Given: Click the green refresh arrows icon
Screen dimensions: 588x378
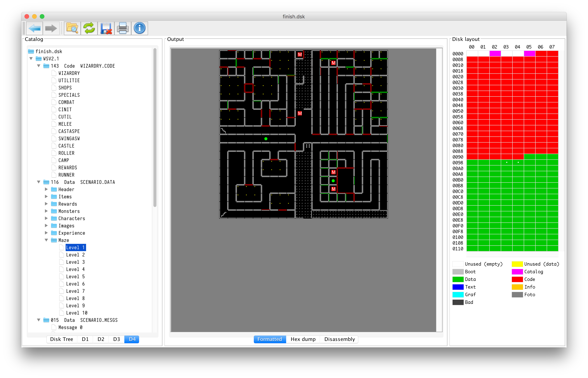Looking at the screenshot, I should click(x=89, y=28).
